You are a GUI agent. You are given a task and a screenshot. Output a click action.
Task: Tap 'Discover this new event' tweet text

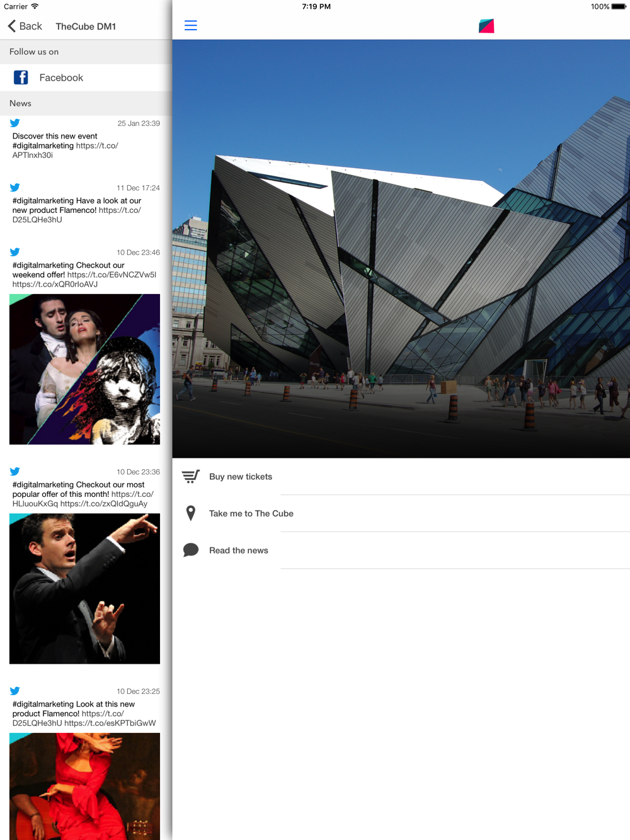pyautogui.click(x=55, y=136)
